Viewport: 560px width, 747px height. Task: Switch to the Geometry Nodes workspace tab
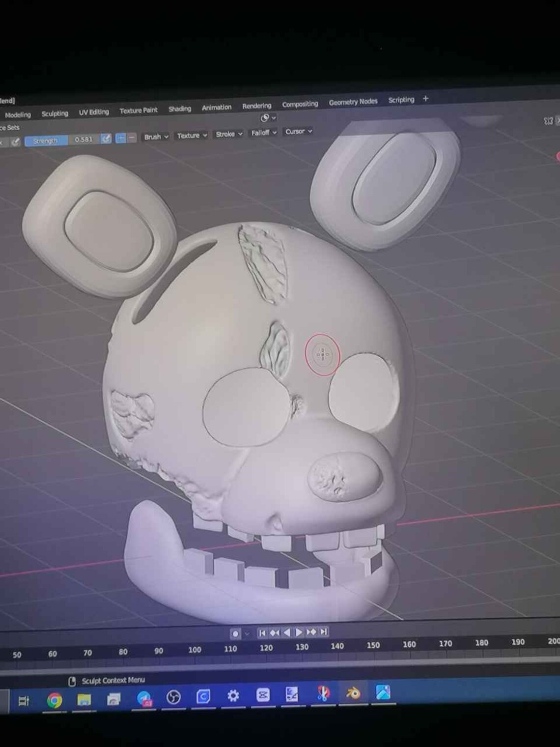coord(353,102)
